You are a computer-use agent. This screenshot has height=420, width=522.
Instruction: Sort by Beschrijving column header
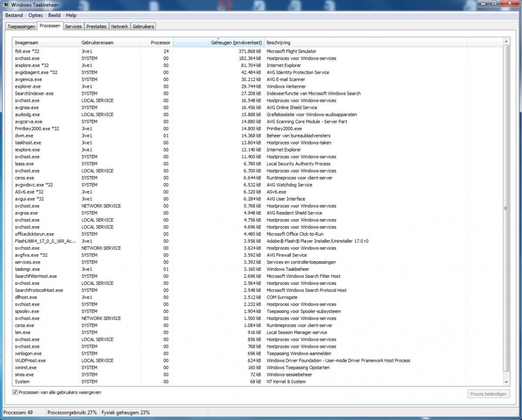tap(365, 43)
